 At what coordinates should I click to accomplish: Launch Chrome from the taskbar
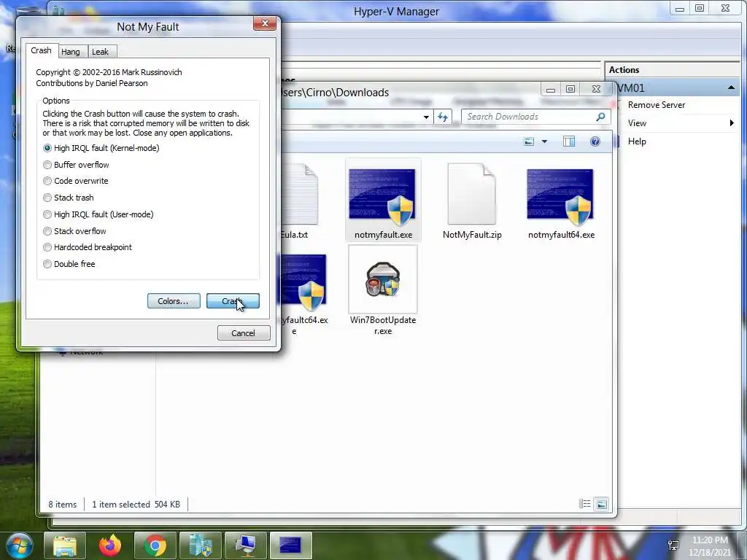[155, 545]
